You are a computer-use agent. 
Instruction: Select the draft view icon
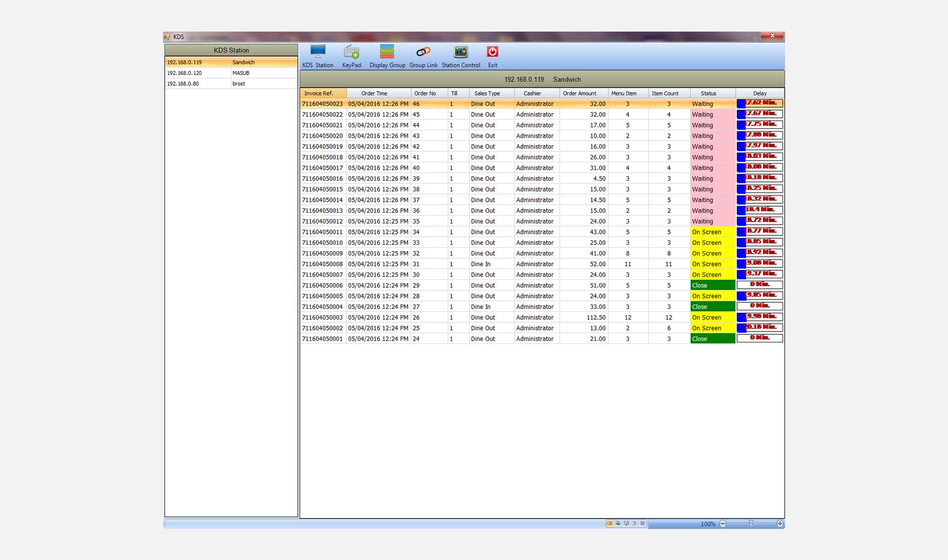[x=642, y=523]
